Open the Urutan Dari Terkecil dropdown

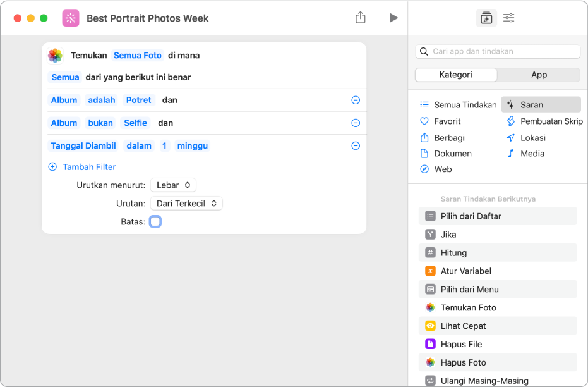pos(186,204)
